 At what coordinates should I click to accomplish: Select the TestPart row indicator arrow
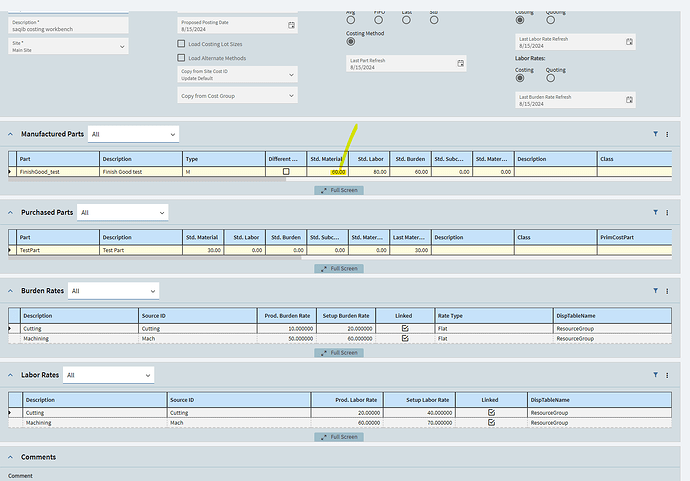tap(11, 250)
